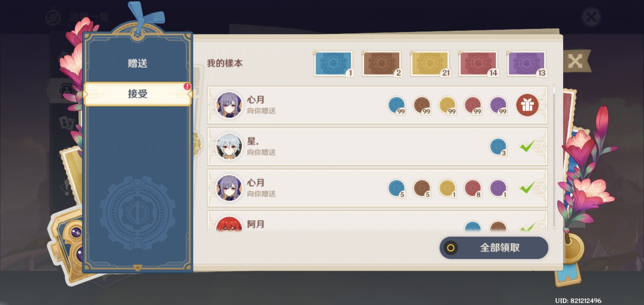Click the gift list scrollbar

[x=554, y=157]
